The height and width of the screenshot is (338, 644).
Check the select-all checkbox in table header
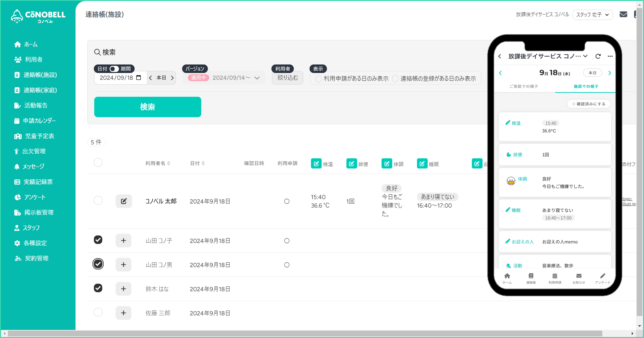click(98, 163)
